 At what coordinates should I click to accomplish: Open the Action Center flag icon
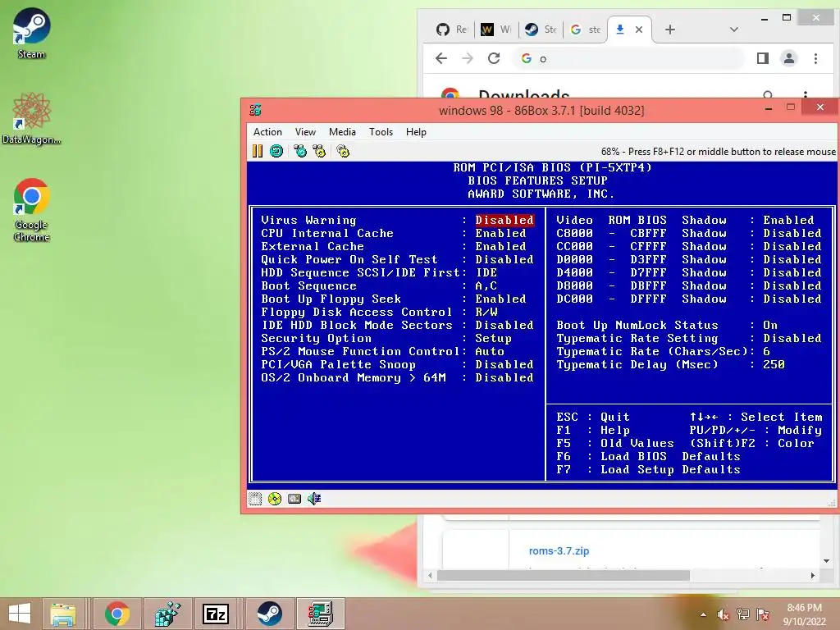point(763,614)
